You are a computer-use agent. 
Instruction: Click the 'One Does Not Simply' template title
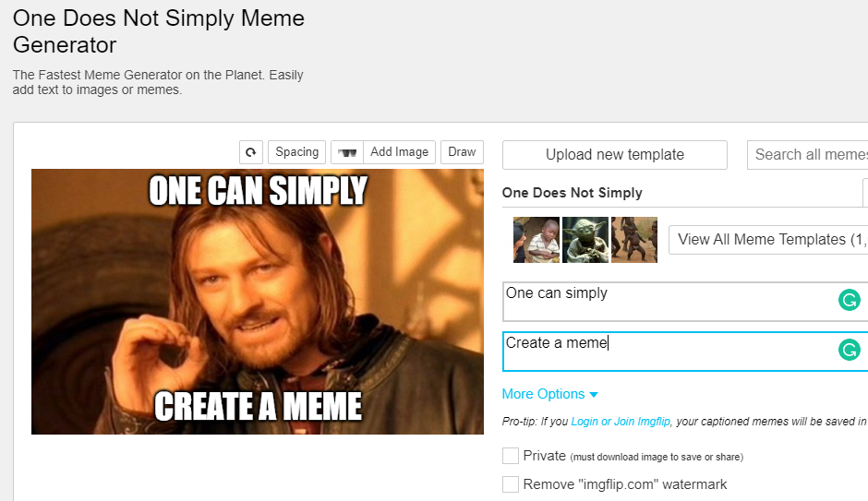[x=573, y=193]
